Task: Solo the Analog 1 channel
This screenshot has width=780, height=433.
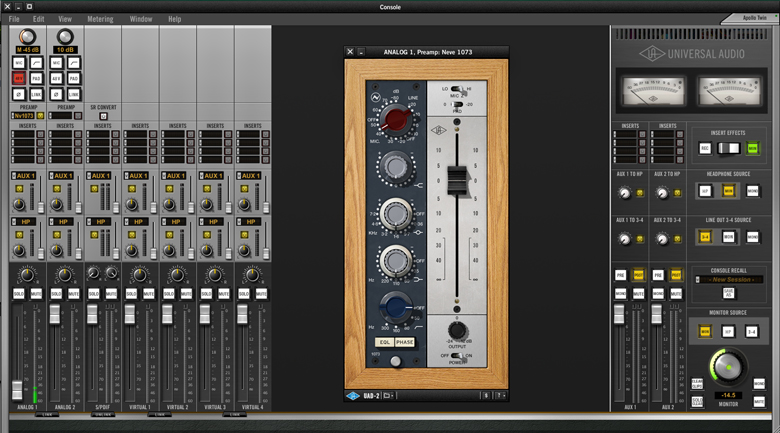Action: pyautogui.click(x=18, y=294)
